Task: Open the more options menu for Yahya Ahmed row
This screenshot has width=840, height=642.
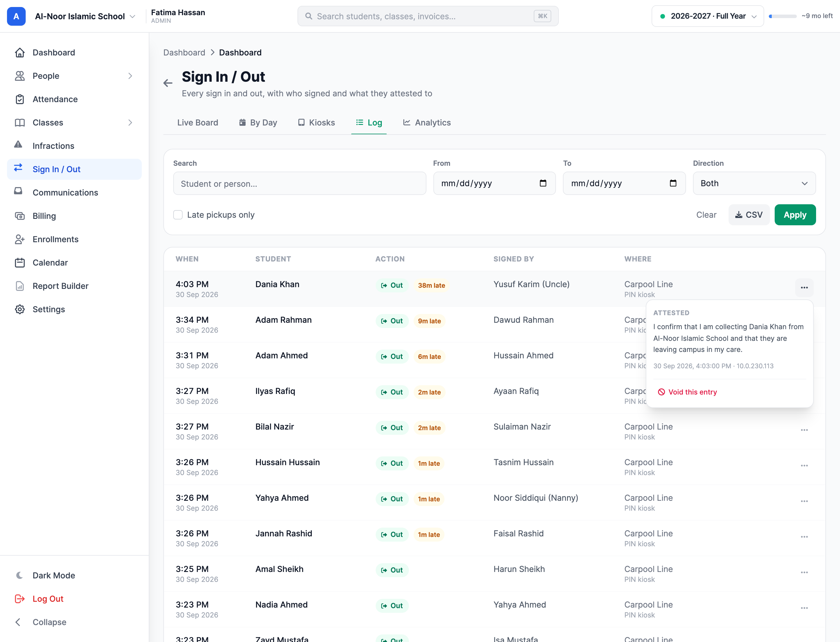Action: click(x=804, y=501)
